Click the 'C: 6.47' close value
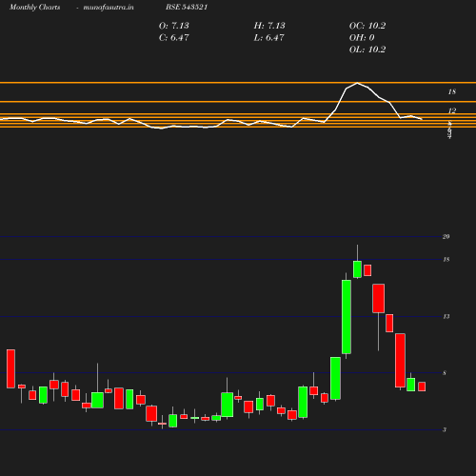Viewport: 476px width, 476px height. 174,38
